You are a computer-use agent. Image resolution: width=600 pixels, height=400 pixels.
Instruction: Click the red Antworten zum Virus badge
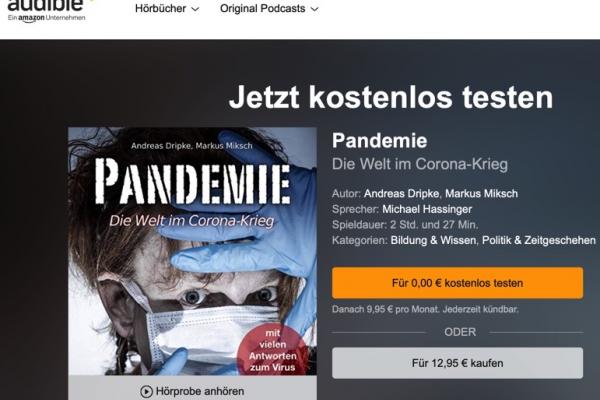click(x=273, y=350)
